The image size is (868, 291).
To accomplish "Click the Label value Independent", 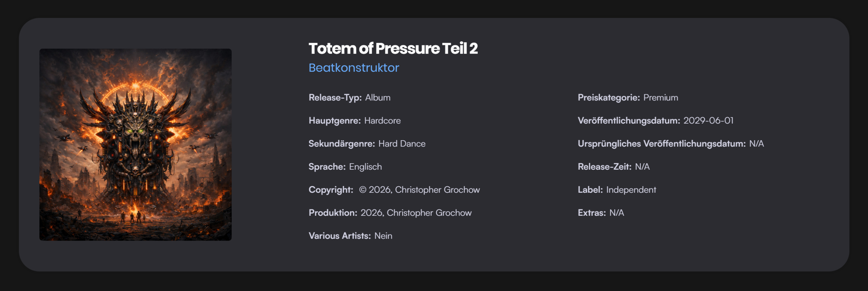I will [631, 190].
